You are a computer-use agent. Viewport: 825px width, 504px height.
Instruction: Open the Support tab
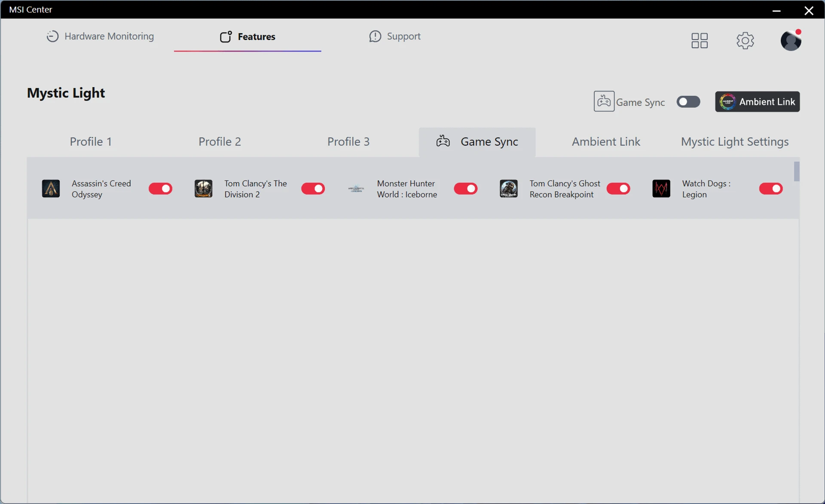(x=394, y=36)
